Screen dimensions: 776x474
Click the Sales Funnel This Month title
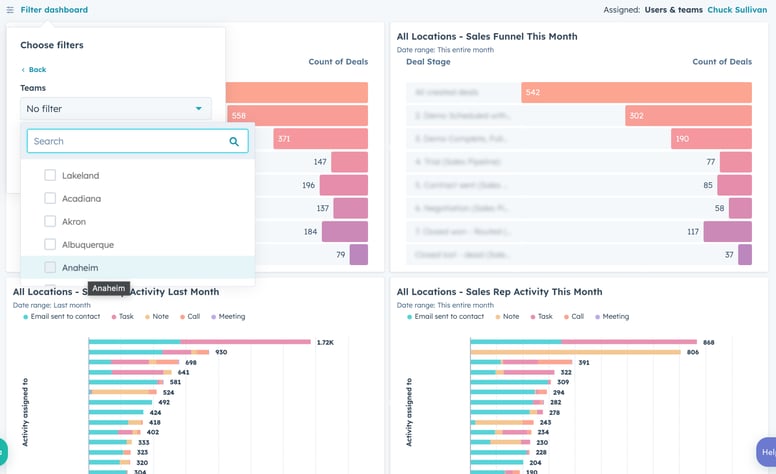pos(487,37)
